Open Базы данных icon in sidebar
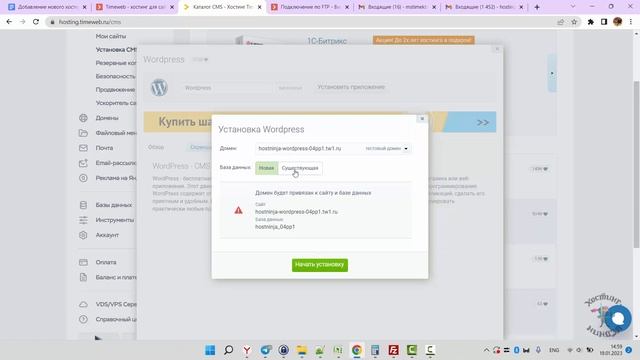Image resolution: width=640 pixels, height=360 pixels. (83, 205)
